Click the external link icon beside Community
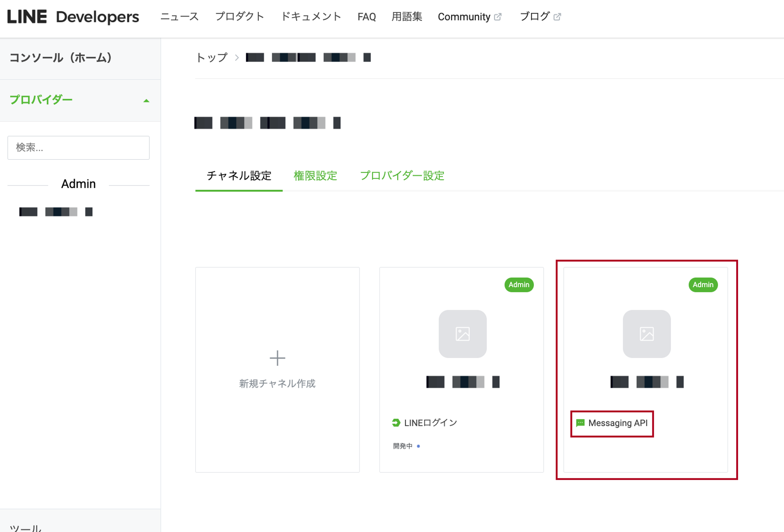The image size is (784, 532). click(498, 17)
